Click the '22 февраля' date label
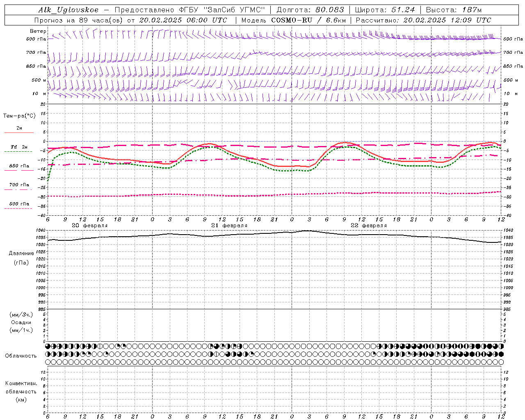525x420 pixels. [369, 226]
